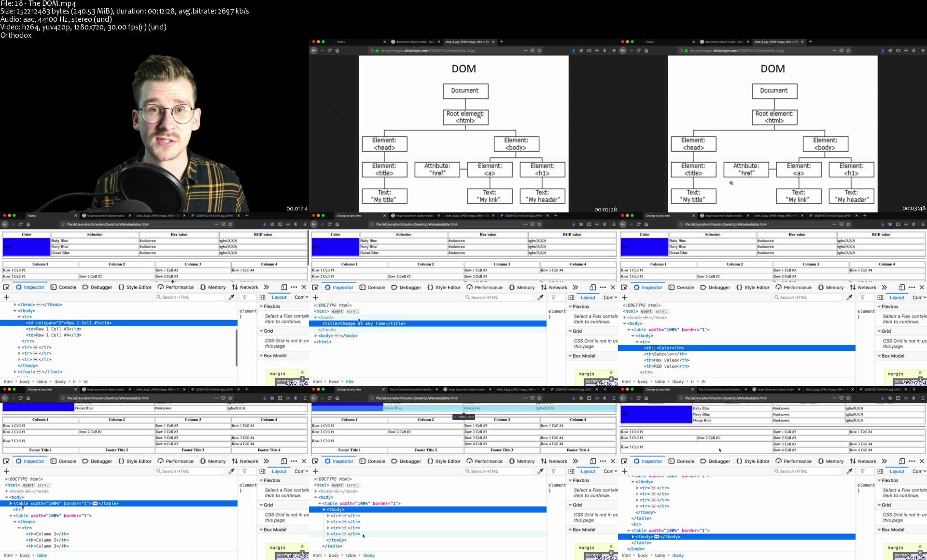Screen dimensions: 927x560
Task: Click the blue Color cell in 00:04:56 frame
Action: pos(27,247)
